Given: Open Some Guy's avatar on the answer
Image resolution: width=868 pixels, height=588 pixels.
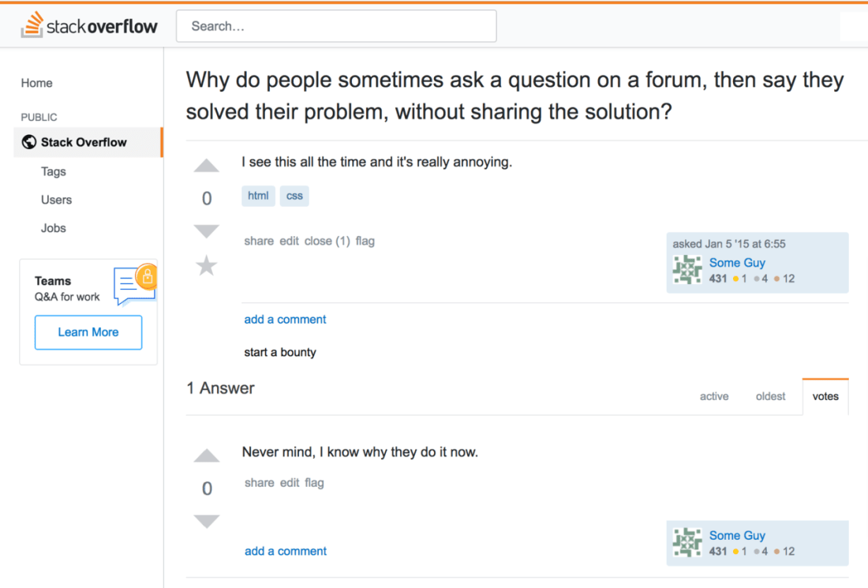Looking at the screenshot, I should click(687, 542).
